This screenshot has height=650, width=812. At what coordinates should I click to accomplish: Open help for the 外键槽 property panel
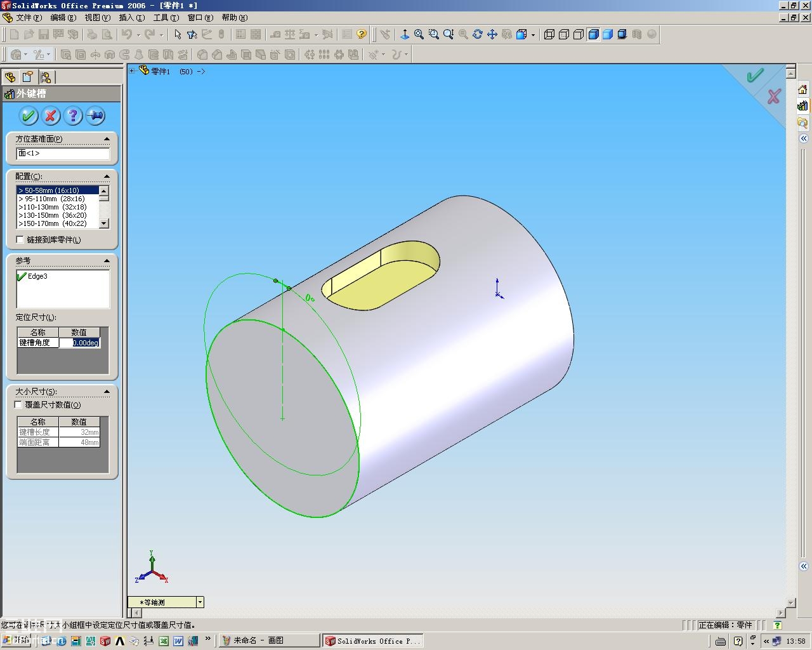(73, 116)
